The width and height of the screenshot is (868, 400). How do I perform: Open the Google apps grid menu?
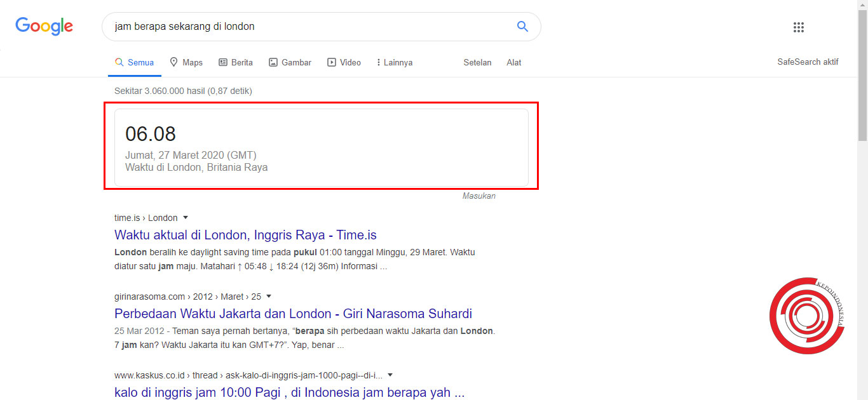tap(799, 27)
